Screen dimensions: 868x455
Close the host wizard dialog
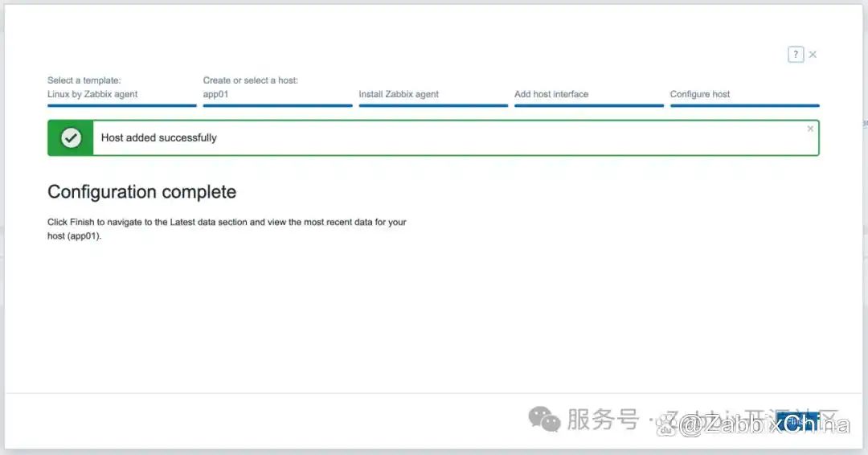(x=813, y=54)
